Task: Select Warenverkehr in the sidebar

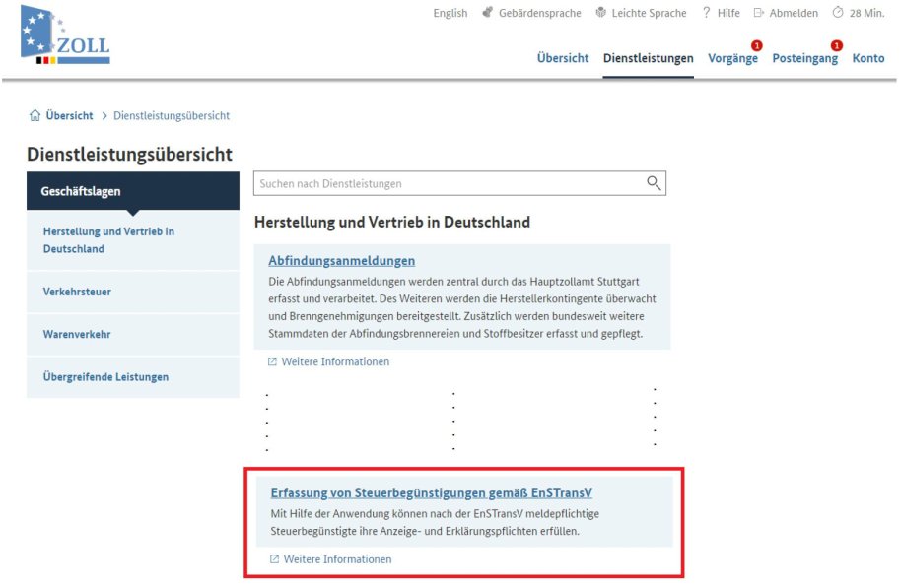Action: (77, 335)
